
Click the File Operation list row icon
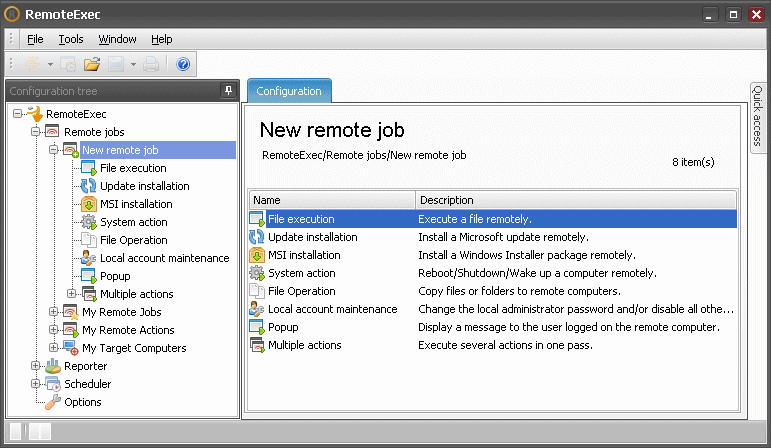click(257, 291)
